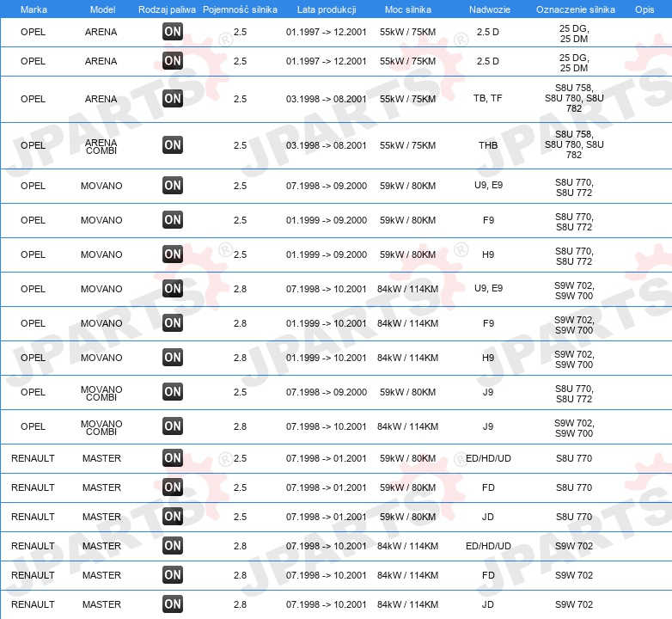Click ON icon for MASTER 2.5 FD row

click(x=173, y=487)
